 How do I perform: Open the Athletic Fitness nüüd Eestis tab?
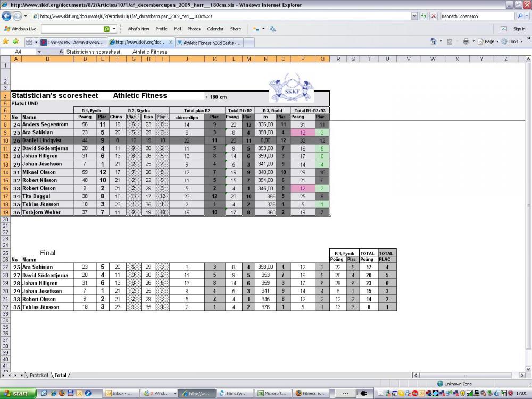pyautogui.click(x=211, y=42)
